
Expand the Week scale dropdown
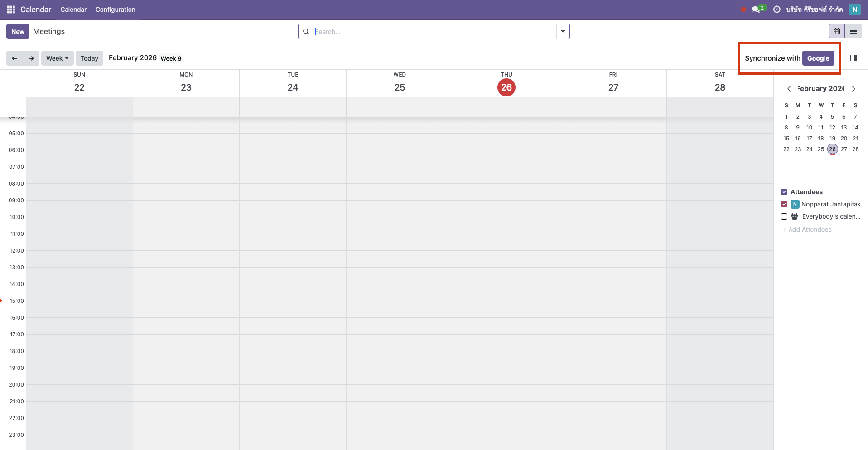pyautogui.click(x=57, y=58)
